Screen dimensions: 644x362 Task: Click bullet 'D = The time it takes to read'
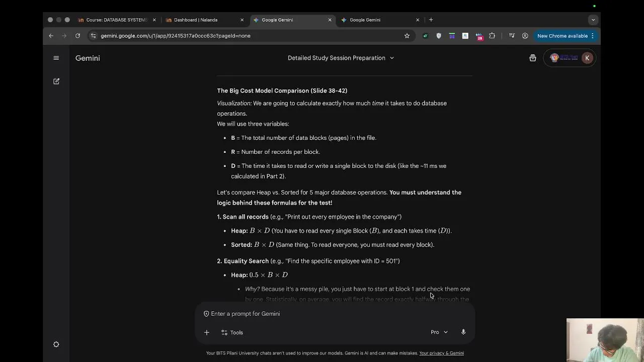(339, 171)
